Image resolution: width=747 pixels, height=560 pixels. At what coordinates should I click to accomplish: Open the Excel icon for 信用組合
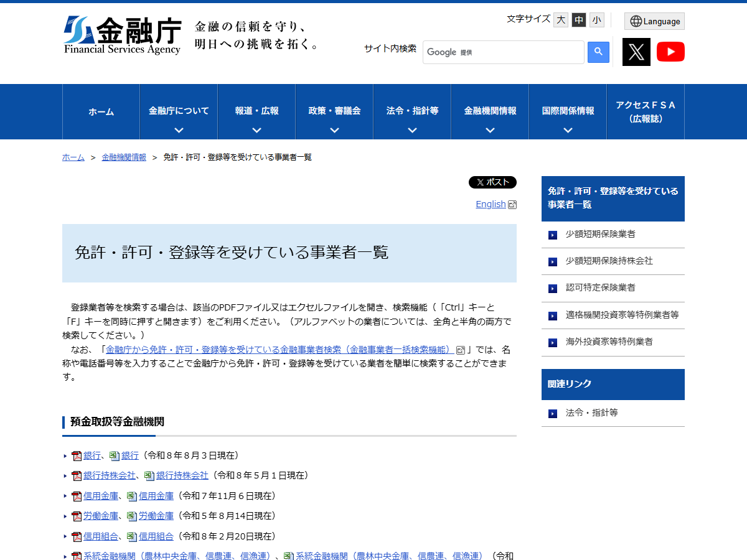click(x=132, y=537)
